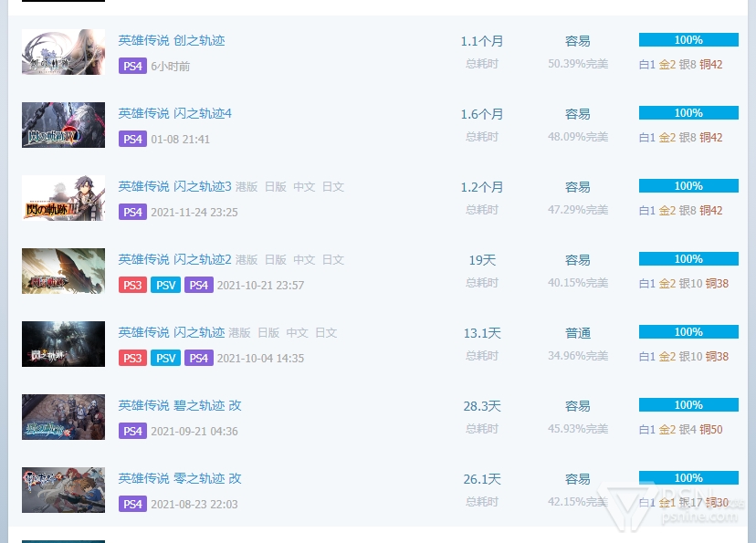Click the PS3 tag dated 2021-10-04
The image size is (756, 543).
(x=132, y=358)
